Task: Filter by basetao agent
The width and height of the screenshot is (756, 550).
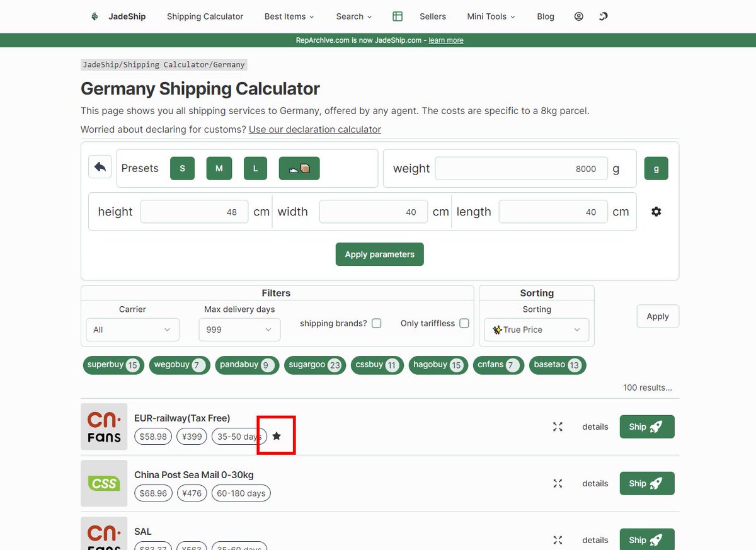Action: [x=558, y=365]
